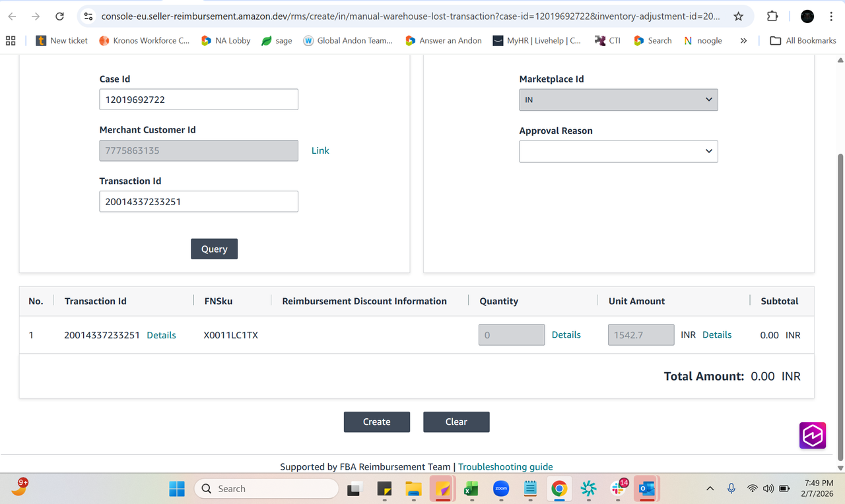Open the Chrome profile avatar
Image resolution: width=845 pixels, height=504 pixels.
pos(807,16)
